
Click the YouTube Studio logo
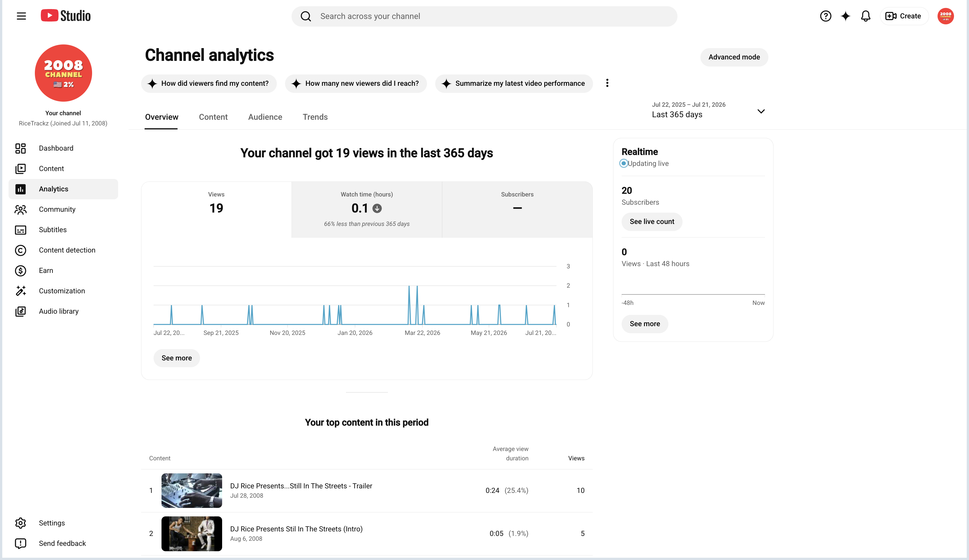click(66, 16)
